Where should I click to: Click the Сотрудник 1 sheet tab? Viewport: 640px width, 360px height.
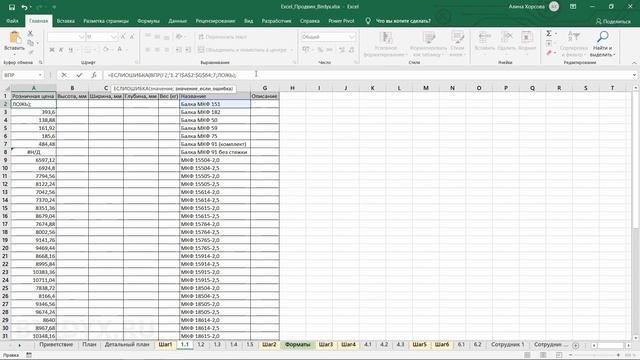(507, 345)
